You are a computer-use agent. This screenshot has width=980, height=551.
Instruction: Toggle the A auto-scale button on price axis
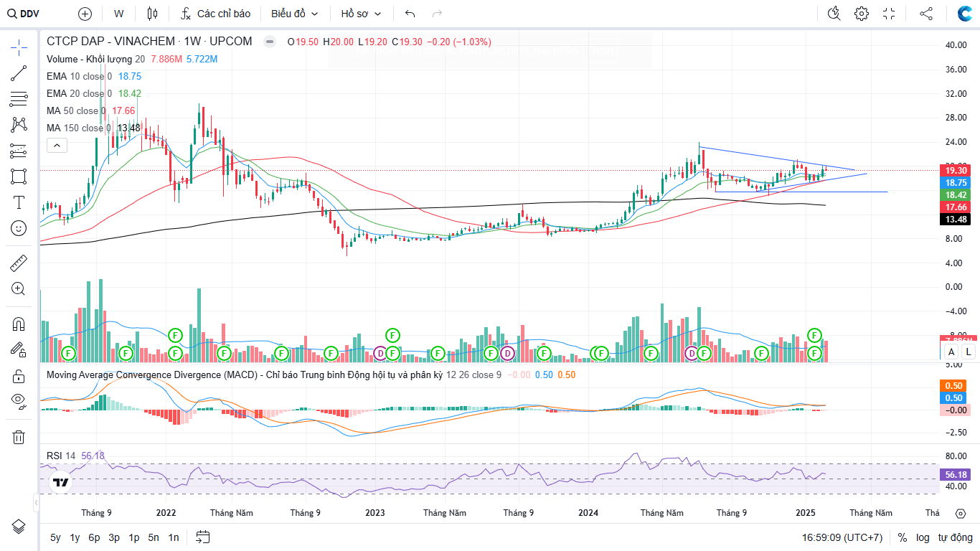[951, 352]
